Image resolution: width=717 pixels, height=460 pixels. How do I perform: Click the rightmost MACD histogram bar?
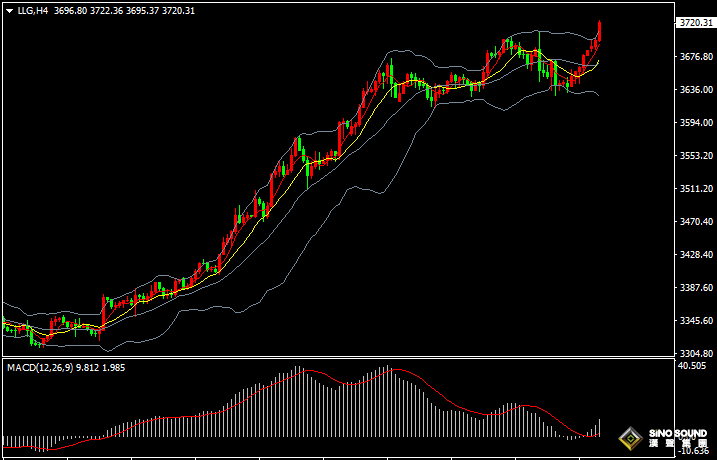click(x=599, y=428)
